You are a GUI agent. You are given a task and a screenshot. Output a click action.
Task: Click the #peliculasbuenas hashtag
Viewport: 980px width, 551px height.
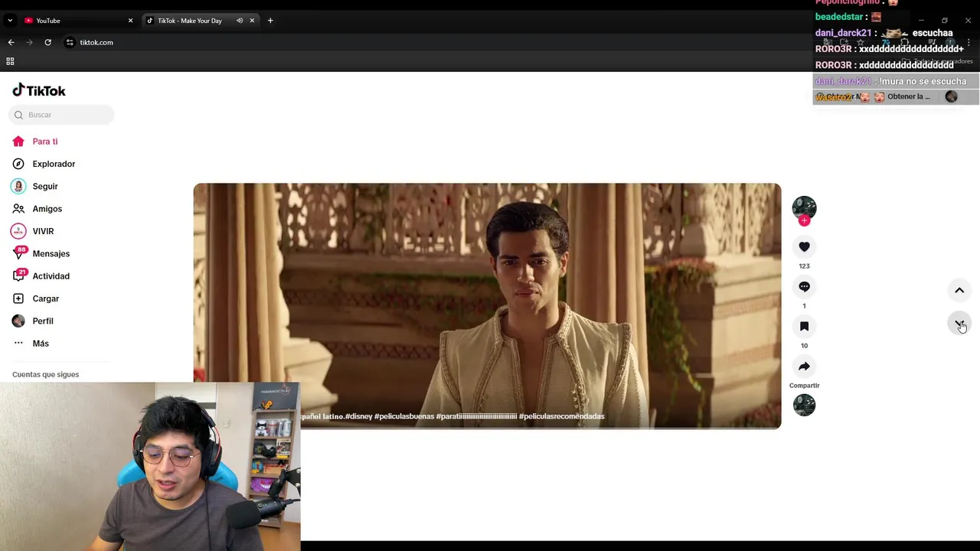(404, 416)
